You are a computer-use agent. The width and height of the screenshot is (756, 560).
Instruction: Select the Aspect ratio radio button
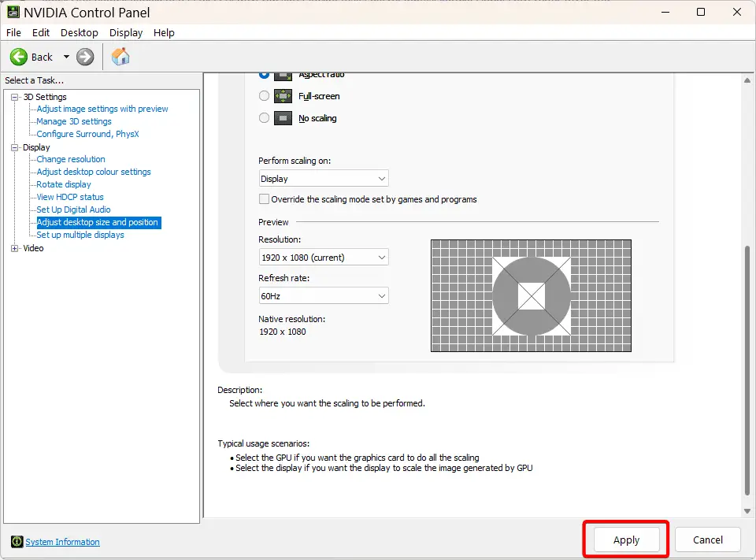tap(264, 76)
